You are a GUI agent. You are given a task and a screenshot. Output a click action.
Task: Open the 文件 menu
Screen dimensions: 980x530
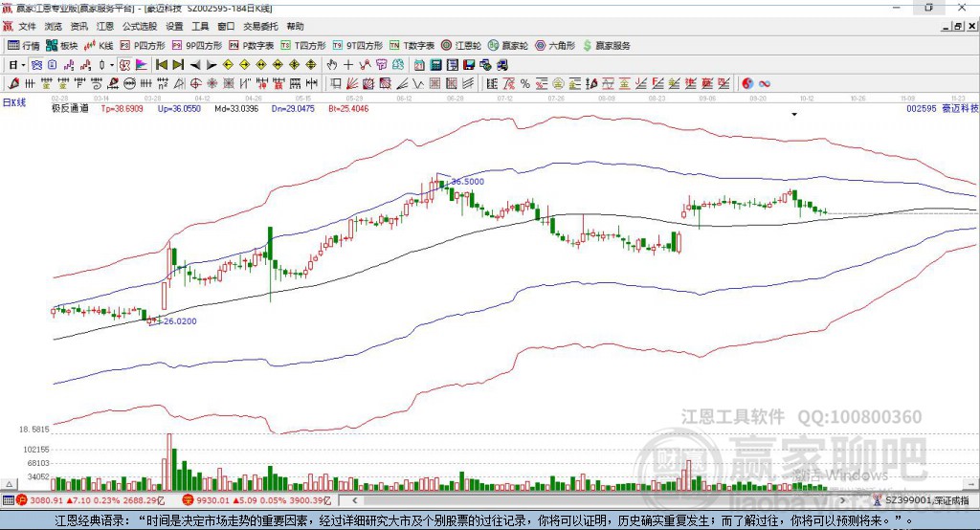pyautogui.click(x=27, y=26)
